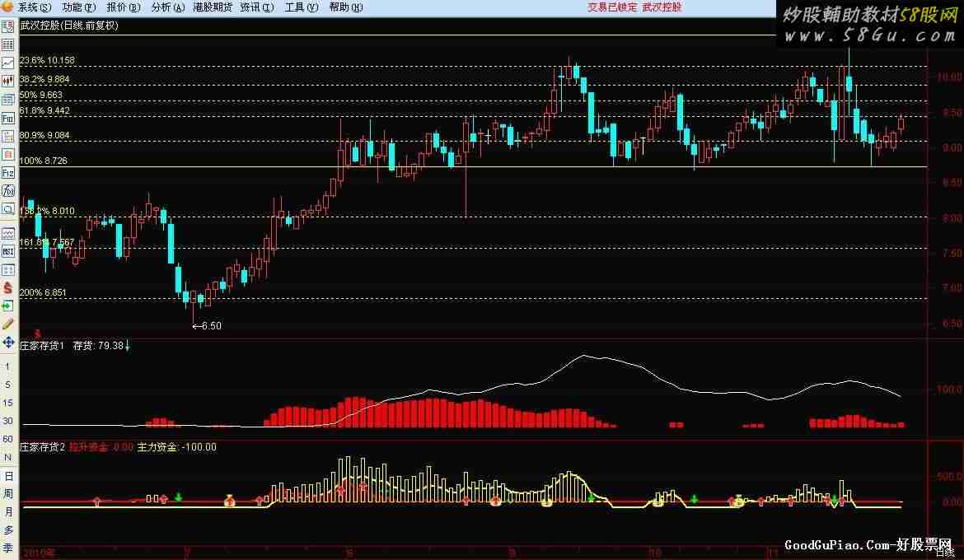Click the candlestick chart icon in sidebar
The height and width of the screenshot is (560, 964).
pos(7,81)
